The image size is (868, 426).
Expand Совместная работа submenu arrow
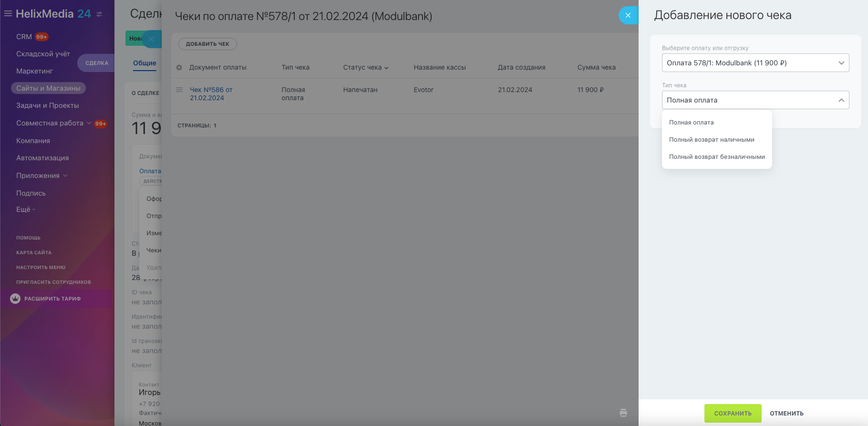pos(89,123)
